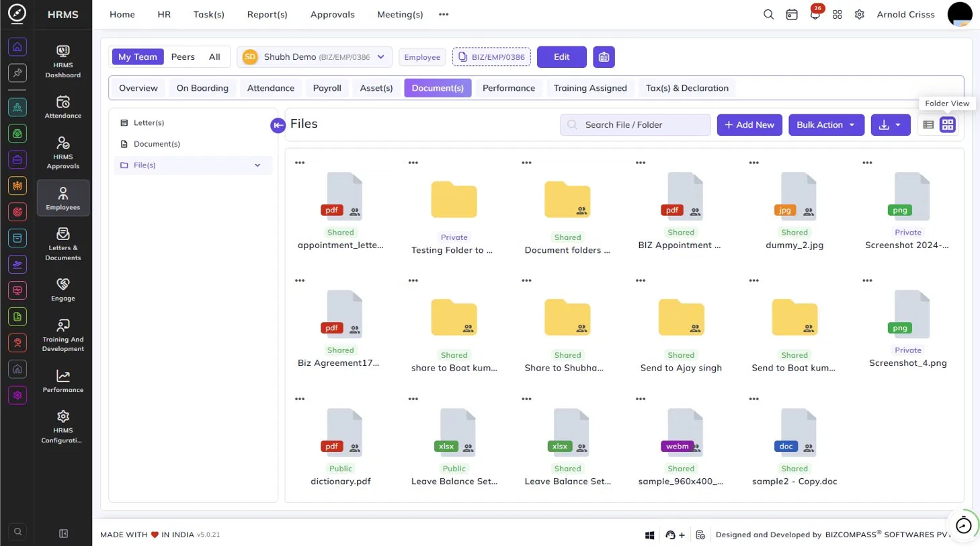The height and width of the screenshot is (546, 980).
Task: Click the Edit button
Action: tap(562, 57)
